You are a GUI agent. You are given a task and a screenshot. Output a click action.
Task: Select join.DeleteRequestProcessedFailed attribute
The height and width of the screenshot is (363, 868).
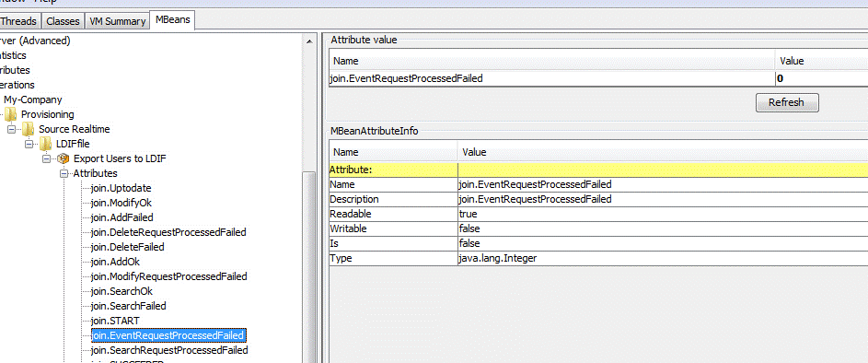(x=168, y=232)
